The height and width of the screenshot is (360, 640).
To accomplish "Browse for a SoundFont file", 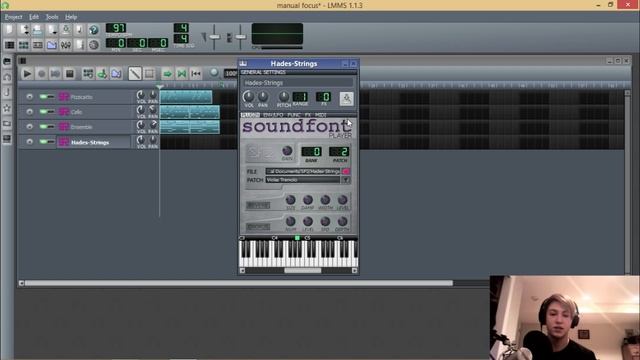I will coord(346,171).
